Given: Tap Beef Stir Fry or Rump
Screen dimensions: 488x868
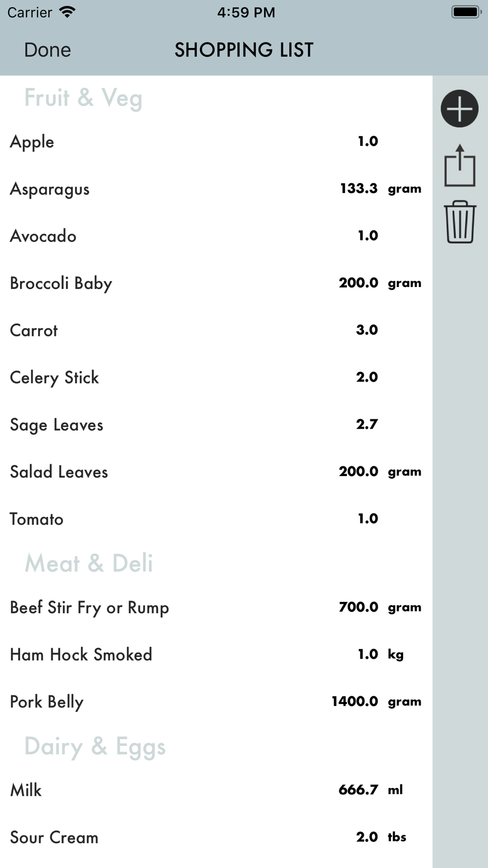Looking at the screenshot, I should [216, 607].
